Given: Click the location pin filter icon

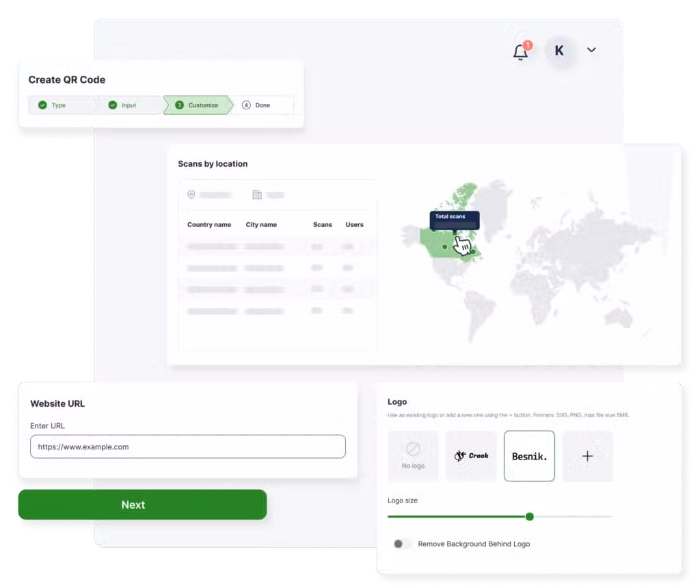Looking at the screenshot, I should coord(191,195).
